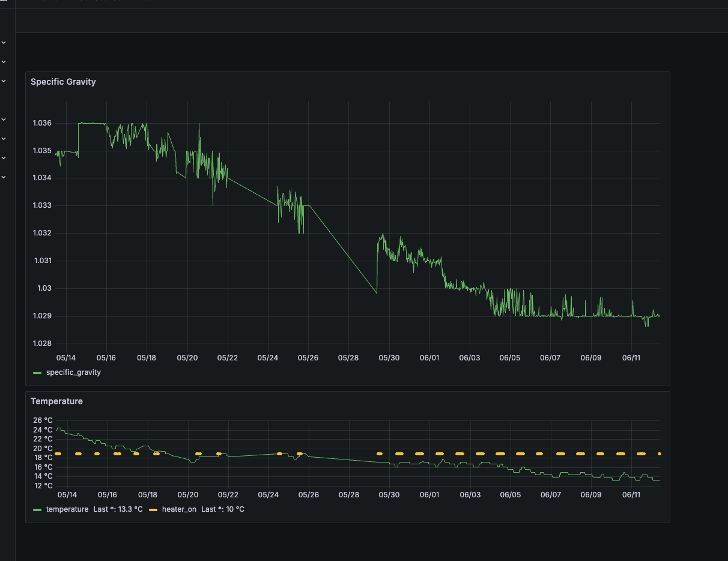Click the green temperature legend color swatch
Screen dimensions: 728x561
tap(37, 510)
